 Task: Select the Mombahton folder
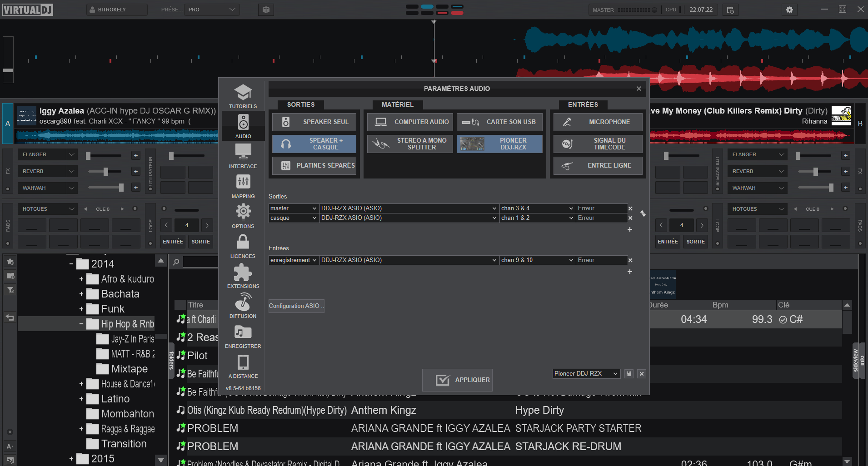(120, 414)
